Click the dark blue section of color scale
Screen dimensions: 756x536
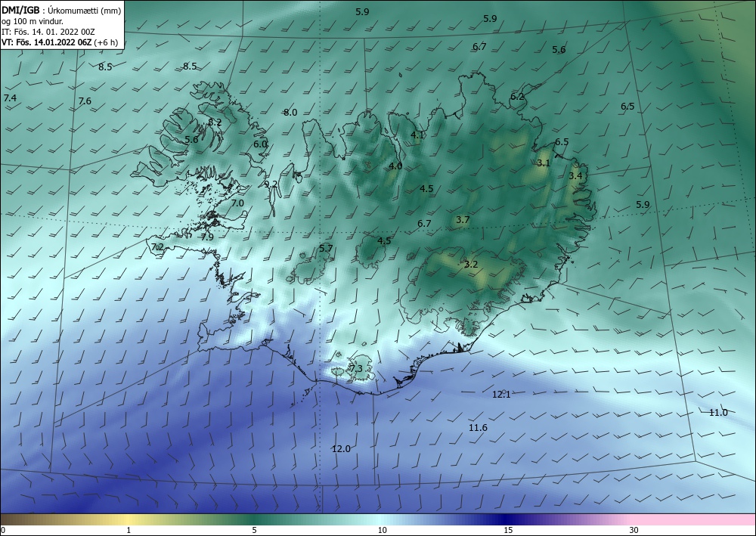point(507,519)
